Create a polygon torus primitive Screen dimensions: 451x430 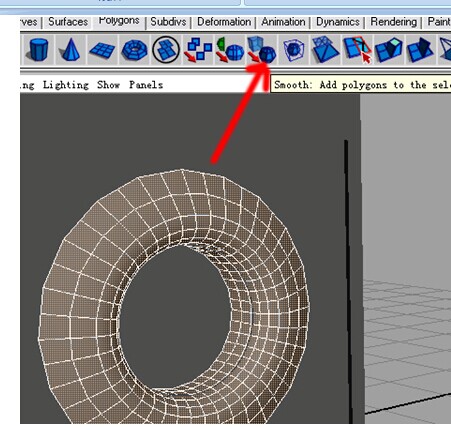coord(134,50)
